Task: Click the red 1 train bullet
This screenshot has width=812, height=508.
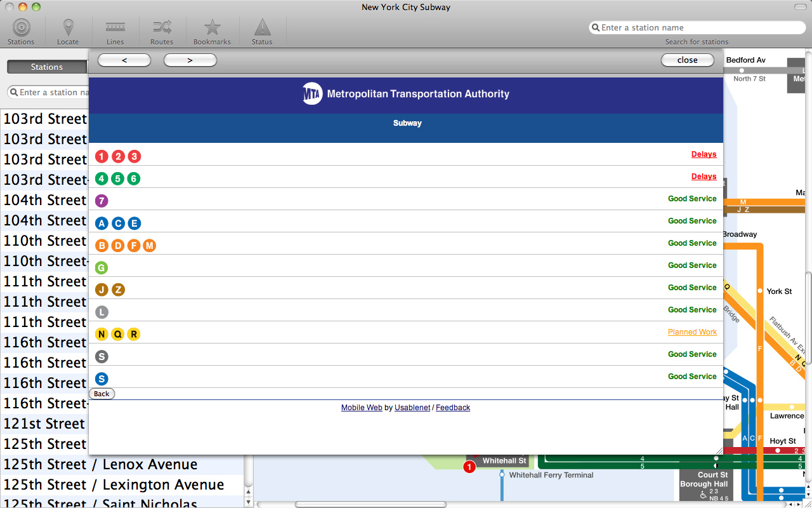Action: [102, 156]
